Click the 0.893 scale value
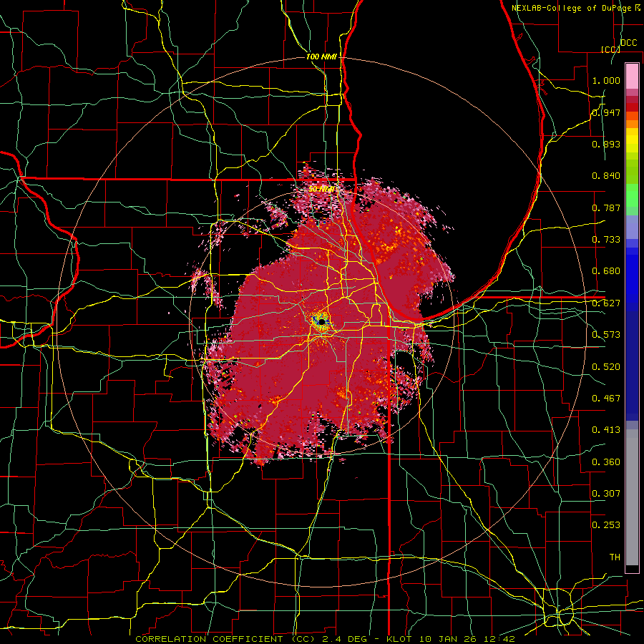Image resolution: width=644 pixels, height=644 pixels. tap(606, 144)
